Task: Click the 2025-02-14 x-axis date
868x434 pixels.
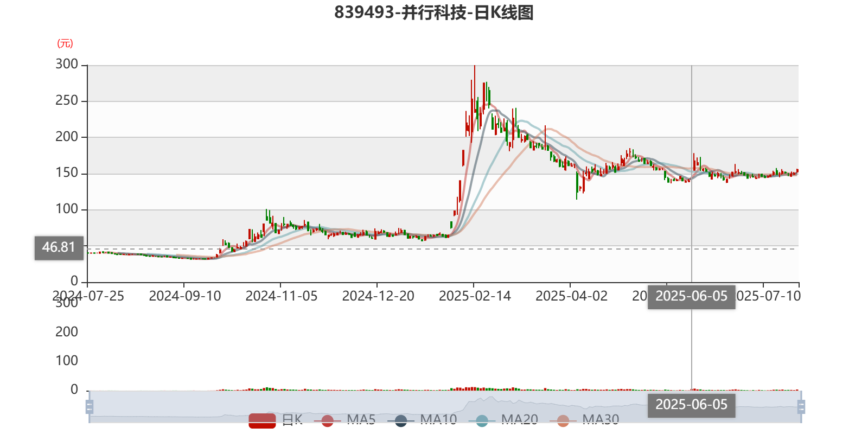Action: pos(475,296)
